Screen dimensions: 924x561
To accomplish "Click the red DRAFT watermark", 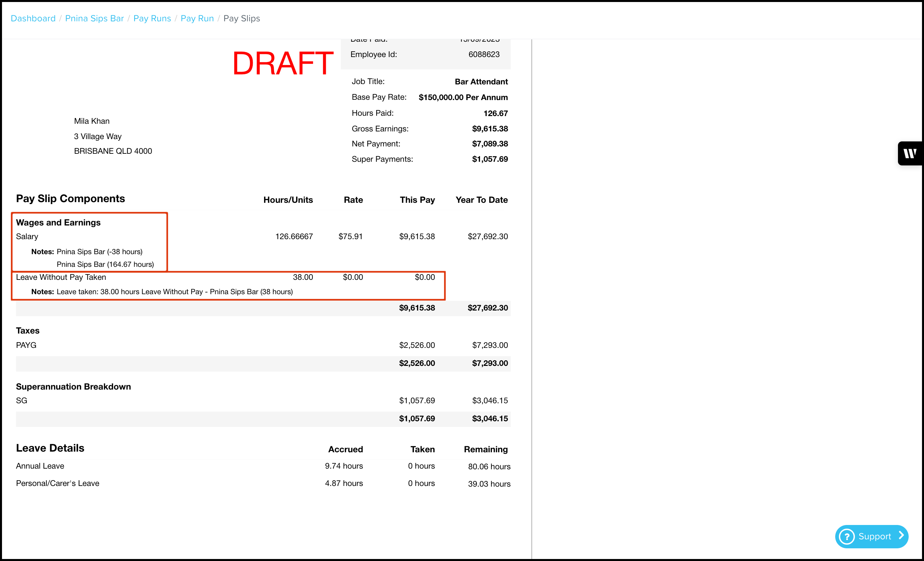I will point(283,63).
